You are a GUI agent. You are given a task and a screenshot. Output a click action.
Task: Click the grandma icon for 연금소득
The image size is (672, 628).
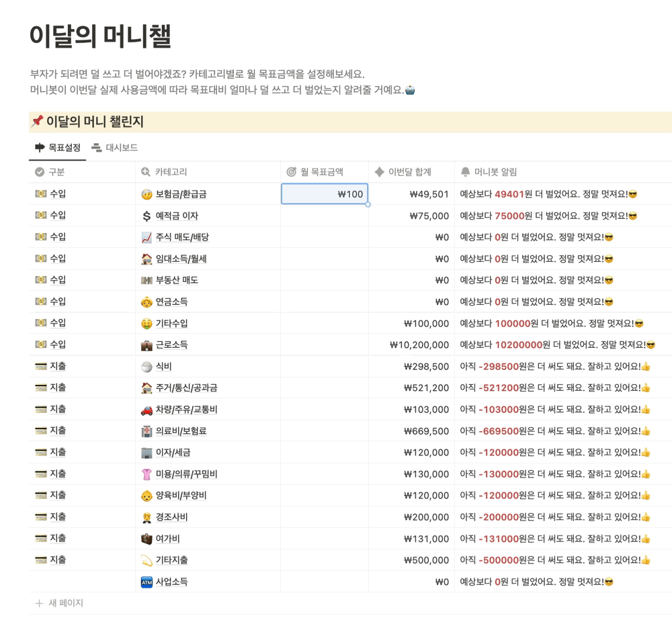pyautogui.click(x=146, y=302)
